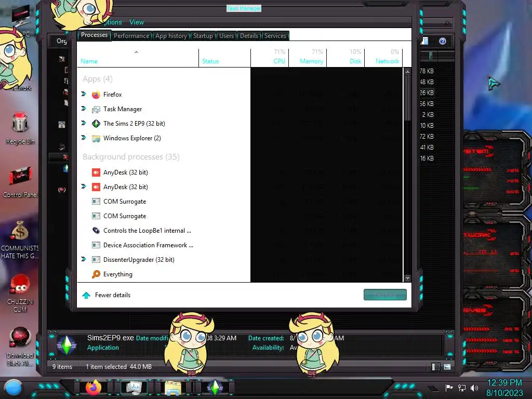Open File Explorer from the taskbar
The height and width of the screenshot is (399, 532).
pyautogui.click(x=173, y=388)
